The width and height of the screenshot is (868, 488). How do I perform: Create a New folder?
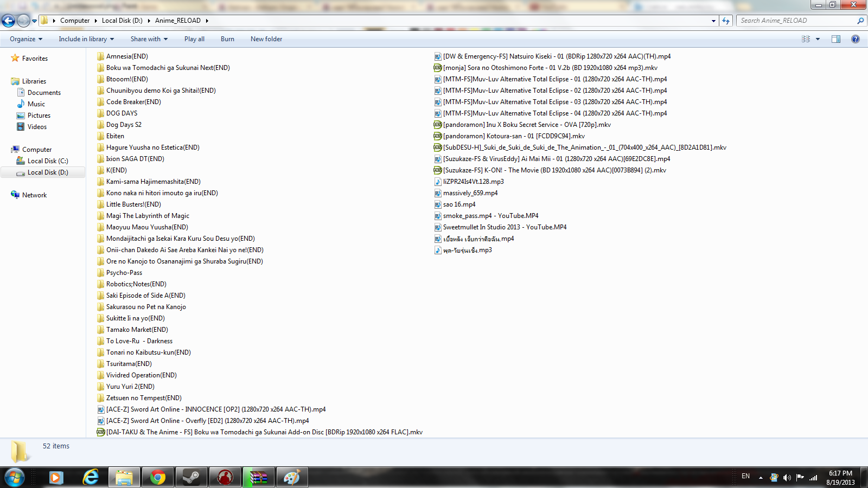click(x=266, y=39)
